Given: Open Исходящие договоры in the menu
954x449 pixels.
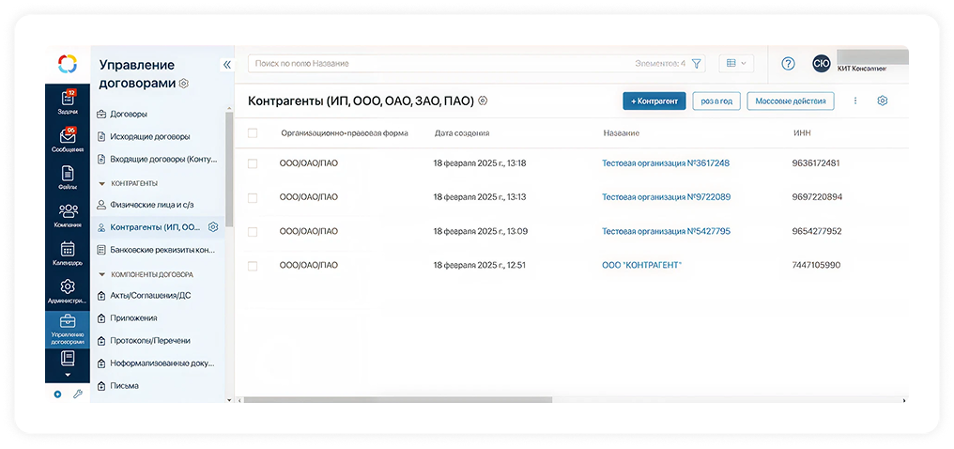Looking at the screenshot, I should (x=149, y=136).
